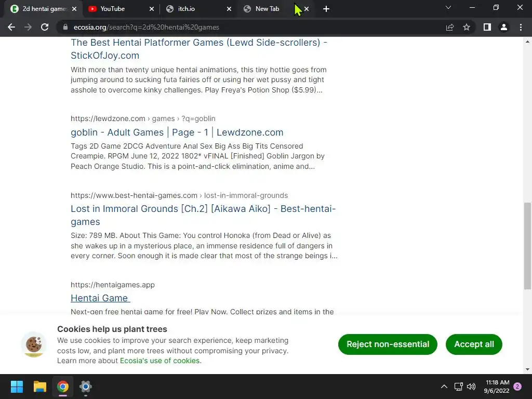532x399 pixels.
Task: Click the page vertical scrollbar thumb
Action: coord(527,246)
